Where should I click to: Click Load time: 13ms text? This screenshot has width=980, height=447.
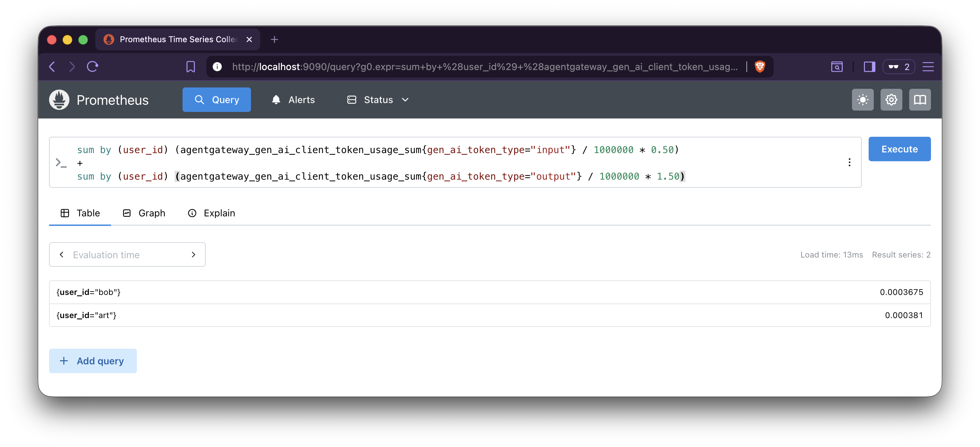tap(831, 255)
